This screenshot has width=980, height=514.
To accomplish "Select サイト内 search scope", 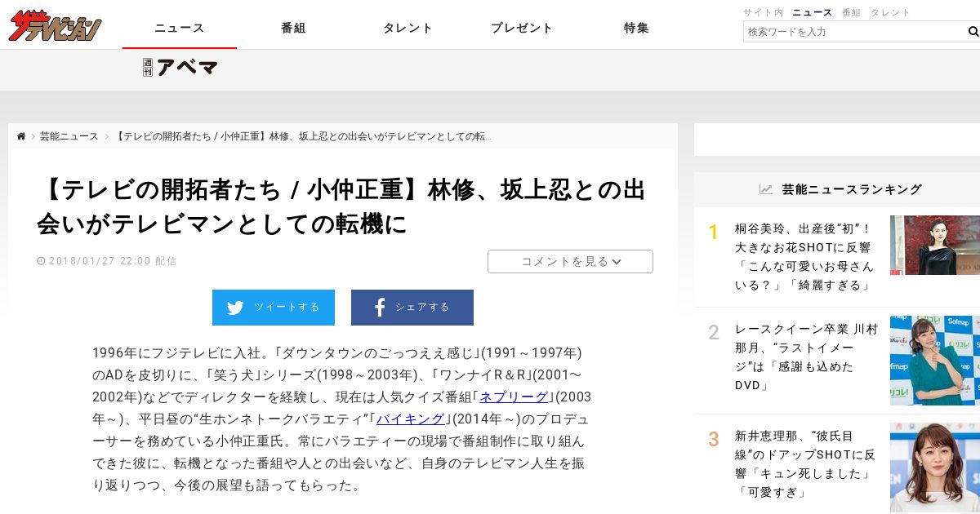I will click(x=763, y=12).
